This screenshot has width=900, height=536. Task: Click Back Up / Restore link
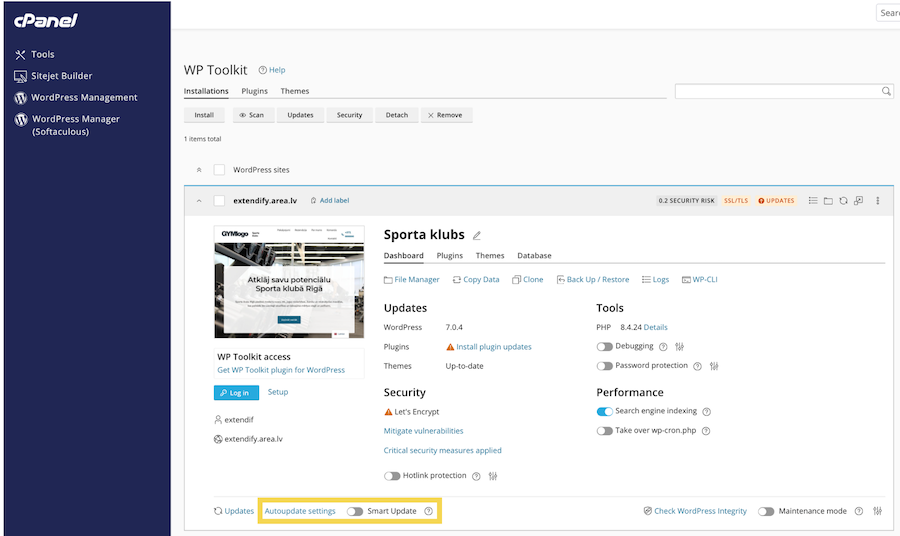tap(593, 280)
